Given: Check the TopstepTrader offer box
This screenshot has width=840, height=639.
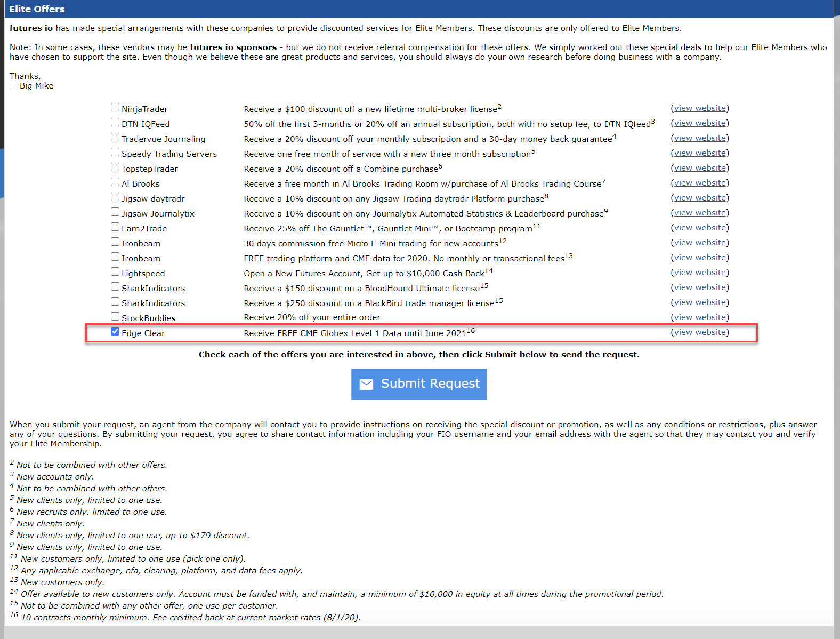Looking at the screenshot, I should [x=115, y=167].
